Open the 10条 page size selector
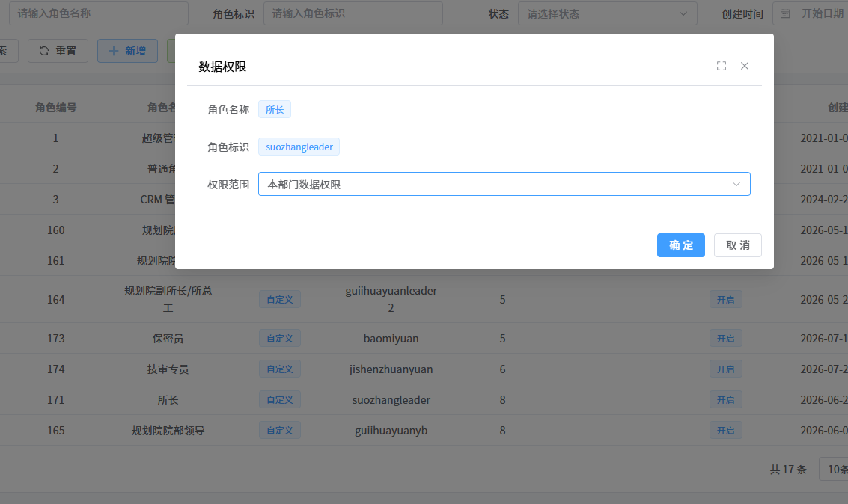The width and height of the screenshot is (848, 504). click(x=834, y=470)
